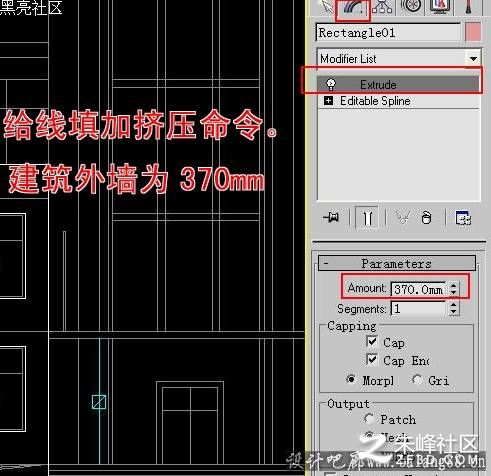Image resolution: width=491 pixels, height=476 pixels.
Task: Open the Display panel tab
Action: click(x=440, y=7)
